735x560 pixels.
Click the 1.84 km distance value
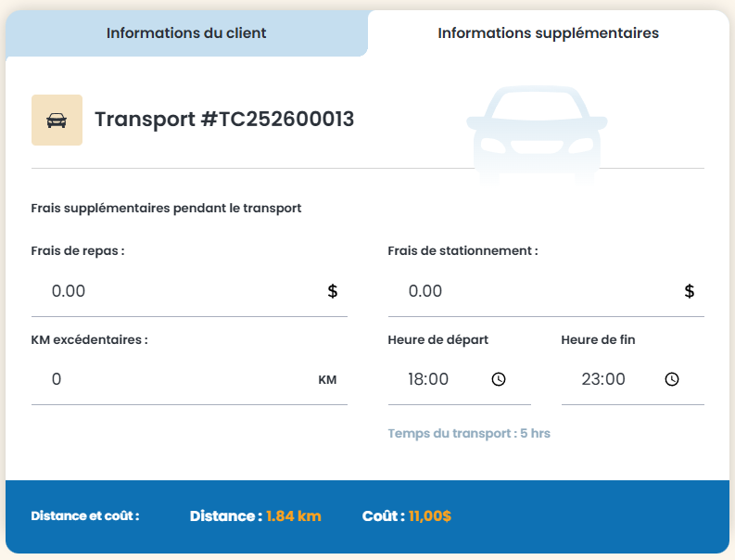point(294,515)
